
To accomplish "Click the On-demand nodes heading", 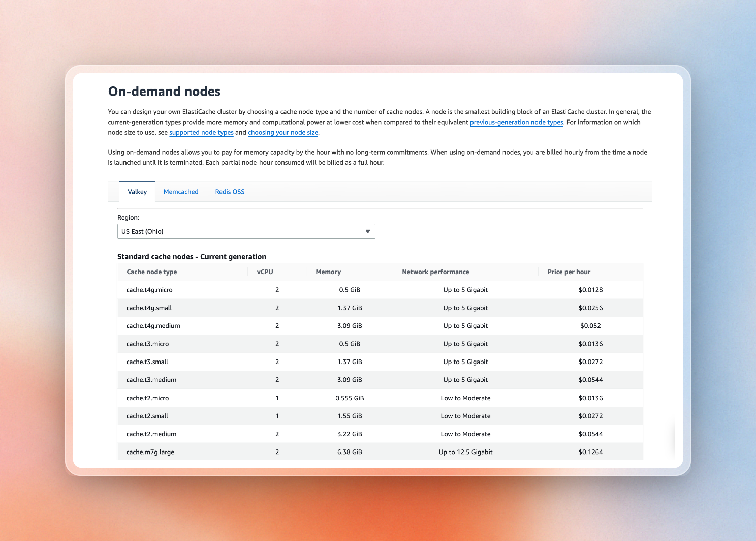I will (164, 92).
